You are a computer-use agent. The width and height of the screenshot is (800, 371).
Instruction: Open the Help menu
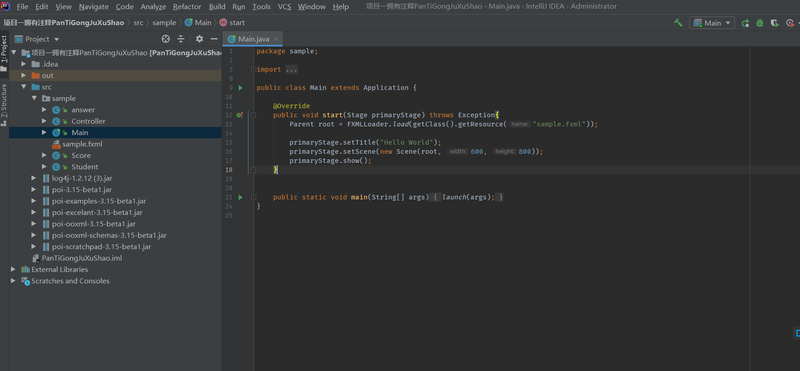pos(341,7)
